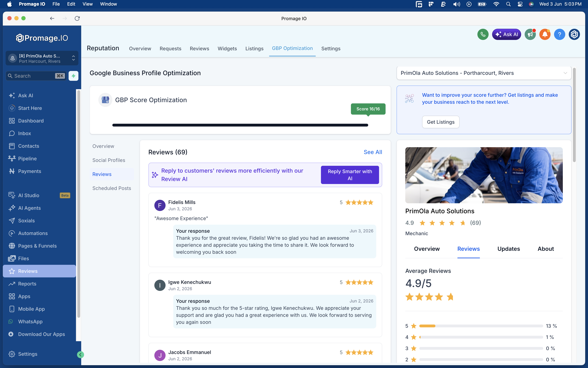Open Automations in the sidebar
Viewport: 588px width, 368px height.
point(39,233)
